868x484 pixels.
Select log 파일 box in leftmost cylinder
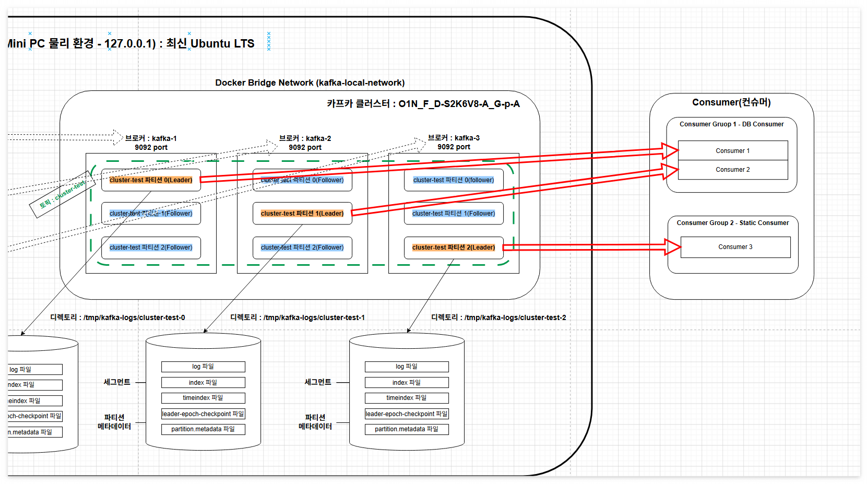[35, 370]
